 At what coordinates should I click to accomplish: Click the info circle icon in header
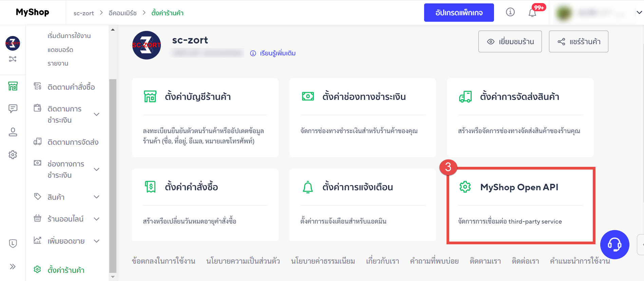(510, 12)
